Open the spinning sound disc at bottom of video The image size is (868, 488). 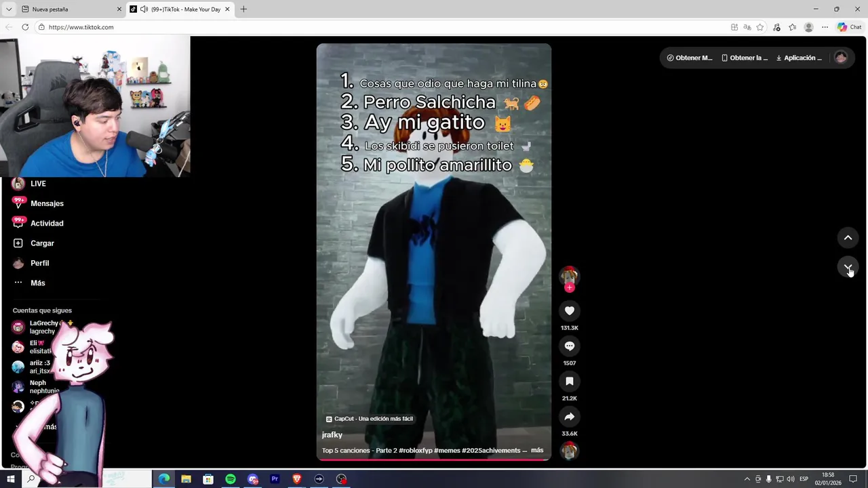570,450
